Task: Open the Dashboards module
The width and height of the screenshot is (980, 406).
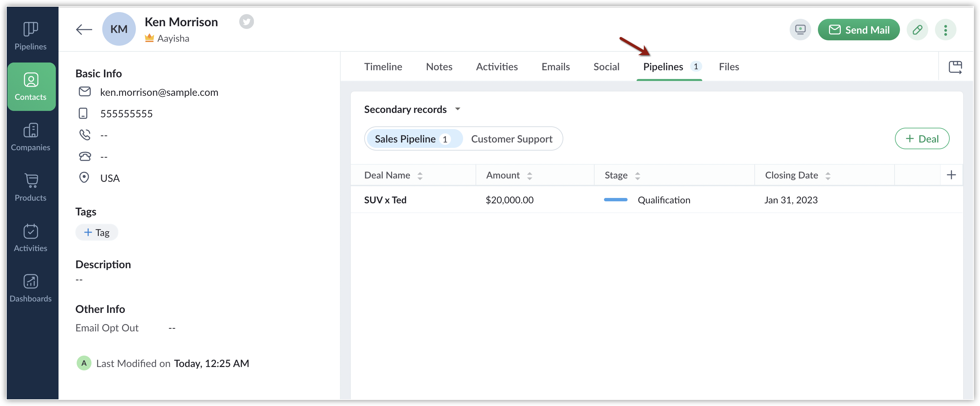Action: click(x=30, y=288)
